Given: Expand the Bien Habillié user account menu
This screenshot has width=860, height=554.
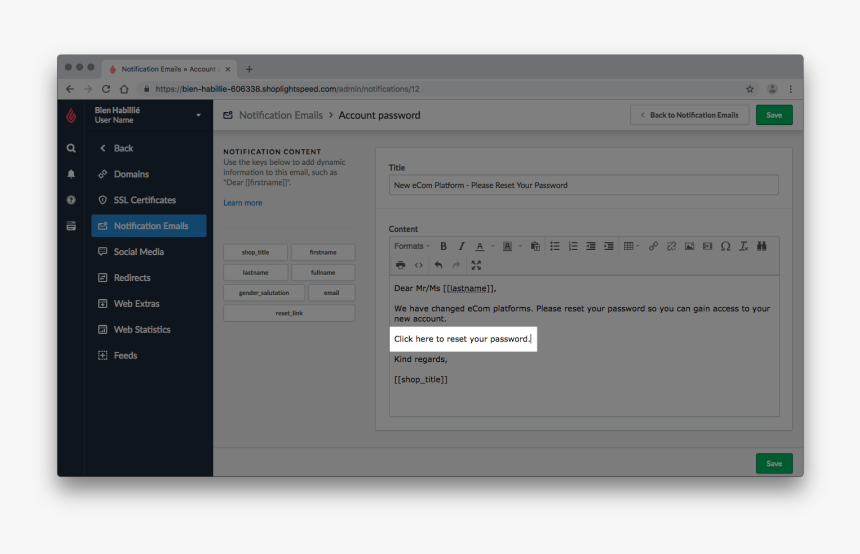Looking at the screenshot, I should point(198,115).
